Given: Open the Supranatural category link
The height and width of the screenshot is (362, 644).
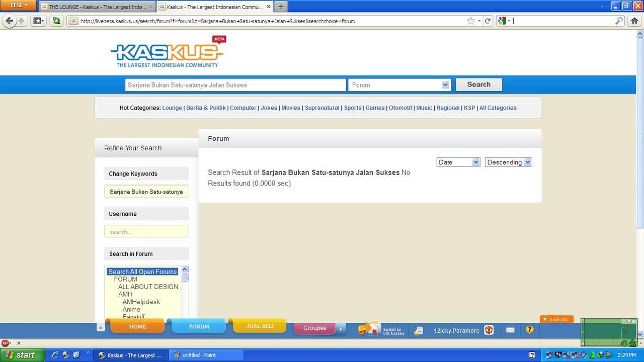Looking at the screenshot, I should (322, 108).
